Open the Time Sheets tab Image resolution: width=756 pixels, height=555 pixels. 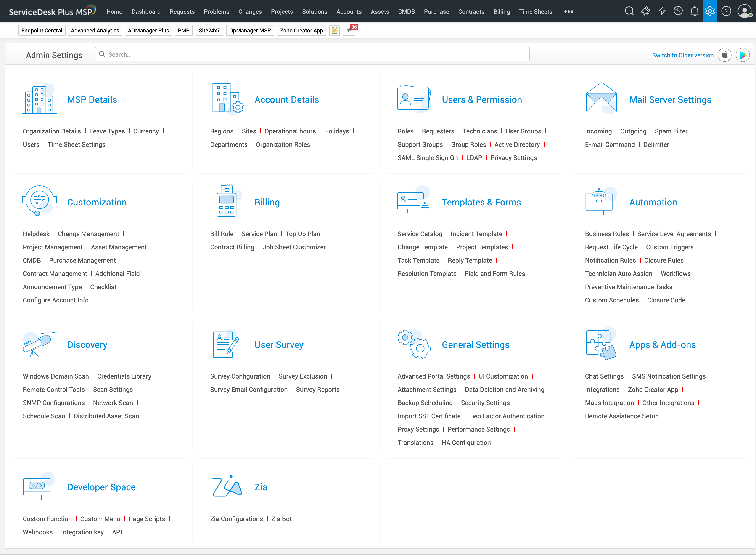pyautogui.click(x=535, y=11)
